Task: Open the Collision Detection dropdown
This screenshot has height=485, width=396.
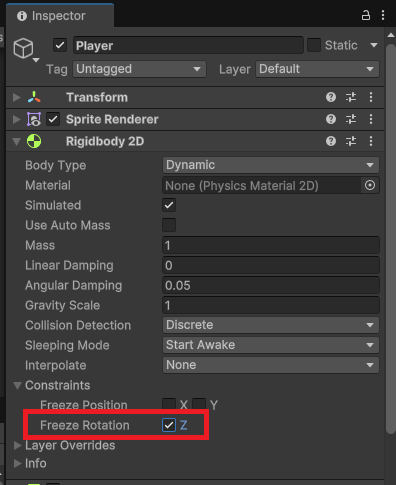Action: point(271,325)
